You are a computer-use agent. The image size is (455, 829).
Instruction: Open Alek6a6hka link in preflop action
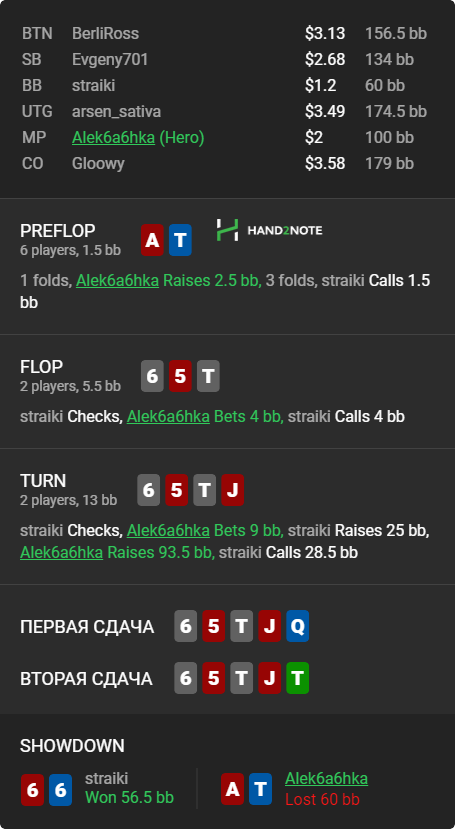coord(117,280)
